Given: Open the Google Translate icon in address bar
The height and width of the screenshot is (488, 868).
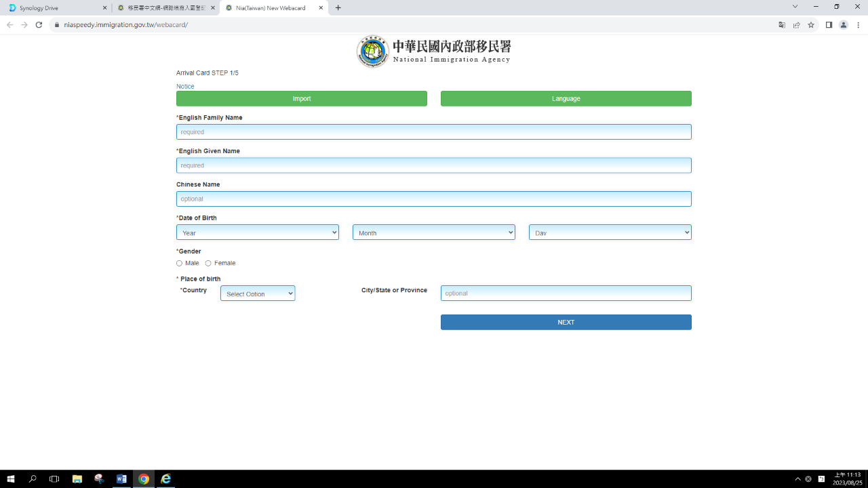Looking at the screenshot, I should click(x=782, y=25).
